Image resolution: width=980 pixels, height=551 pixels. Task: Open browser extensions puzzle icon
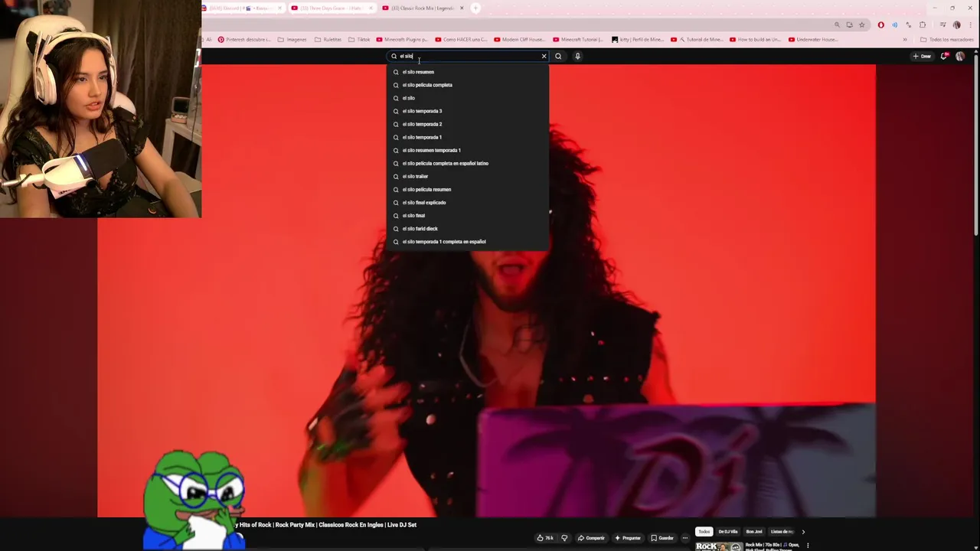point(923,24)
